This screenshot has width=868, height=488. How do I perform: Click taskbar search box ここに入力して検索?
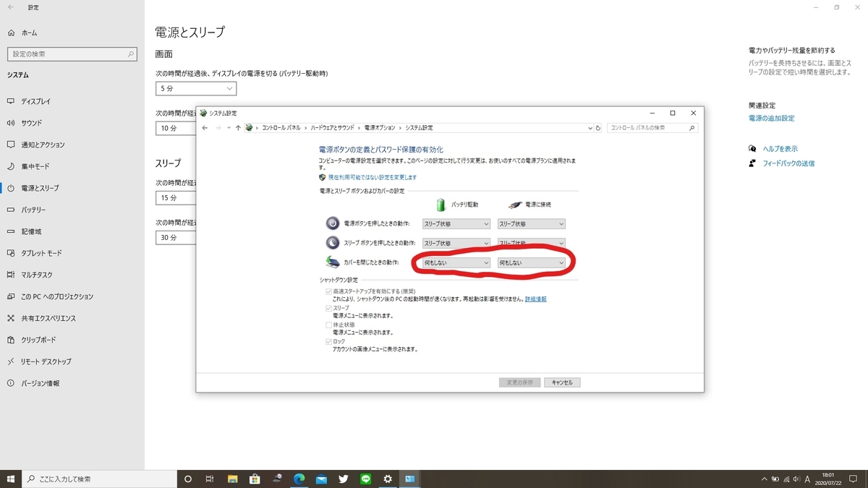point(99,479)
